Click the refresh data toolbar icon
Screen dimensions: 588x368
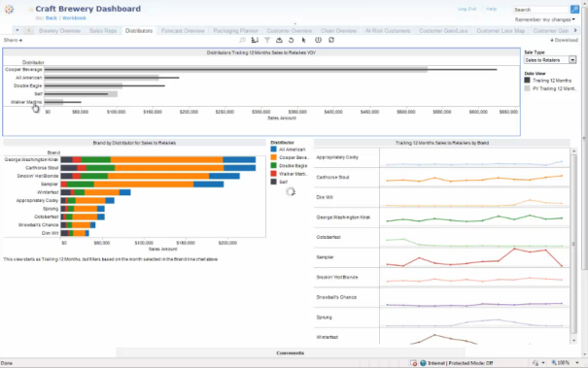point(331,40)
